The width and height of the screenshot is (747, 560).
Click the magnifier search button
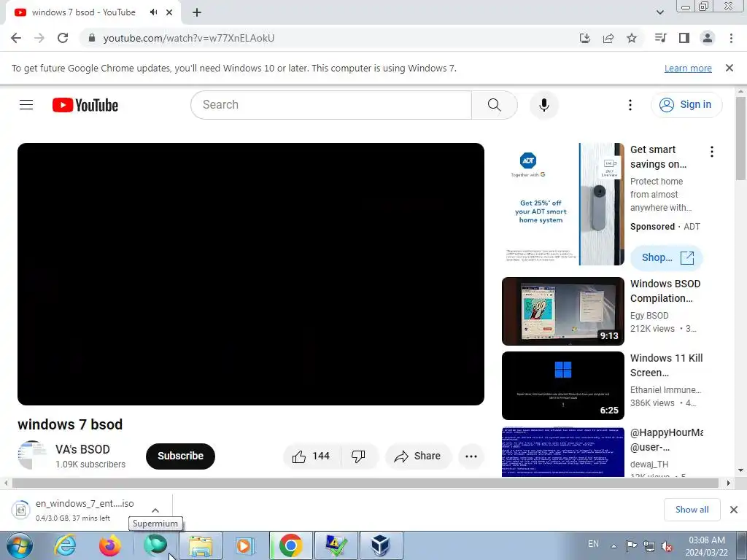(495, 105)
